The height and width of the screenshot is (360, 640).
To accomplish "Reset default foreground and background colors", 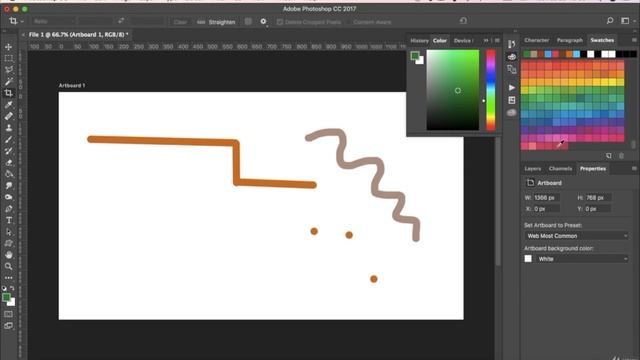I will pyautogui.click(x=4, y=288).
